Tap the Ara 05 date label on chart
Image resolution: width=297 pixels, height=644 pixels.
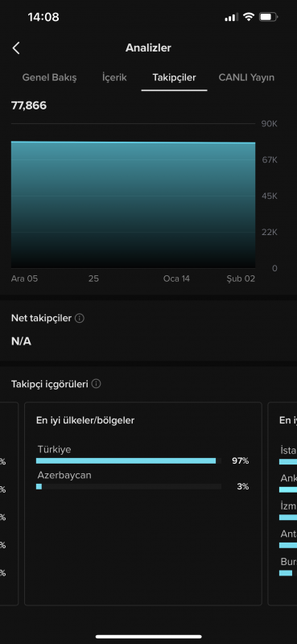[x=25, y=279]
